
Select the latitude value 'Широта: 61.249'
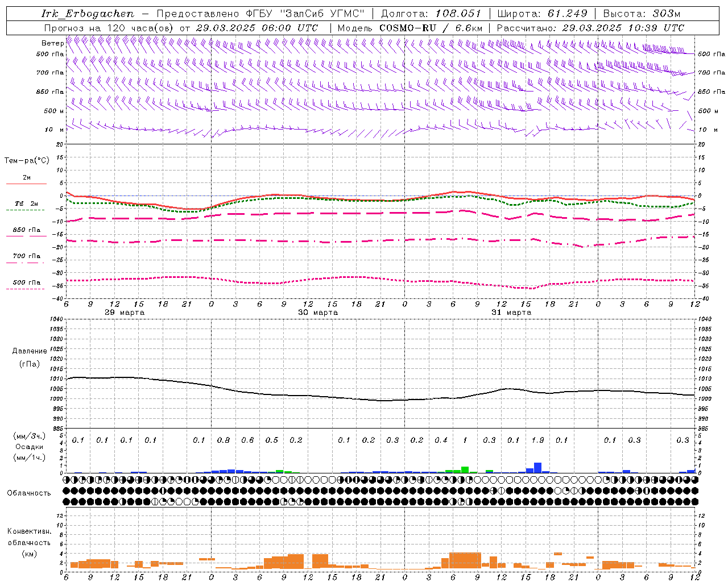[x=542, y=14]
